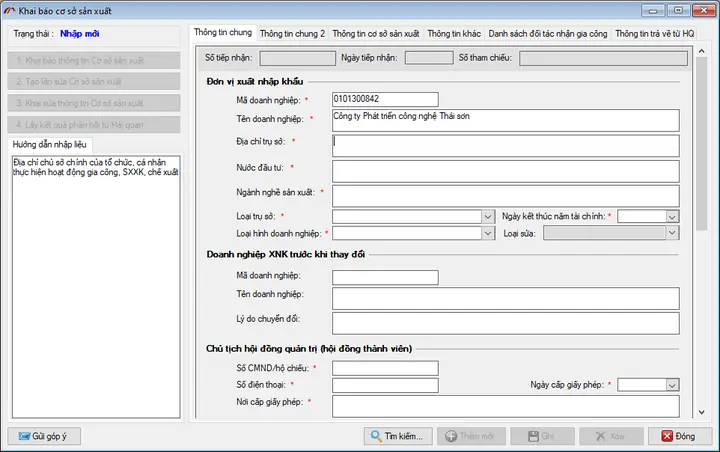Screen dimensions: 720x452
Task: Click the Ngày tiếp nhận field
Action: (x=429, y=58)
